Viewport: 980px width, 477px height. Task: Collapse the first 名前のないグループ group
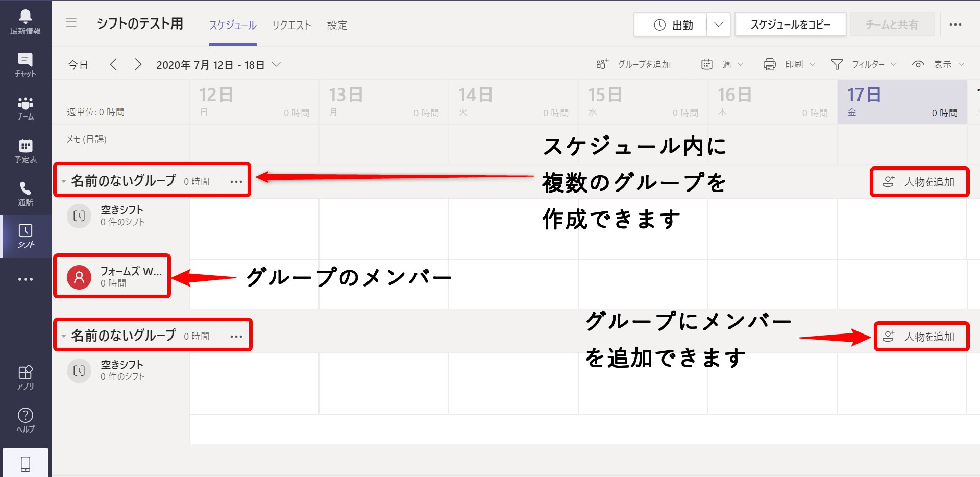coord(63,180)
